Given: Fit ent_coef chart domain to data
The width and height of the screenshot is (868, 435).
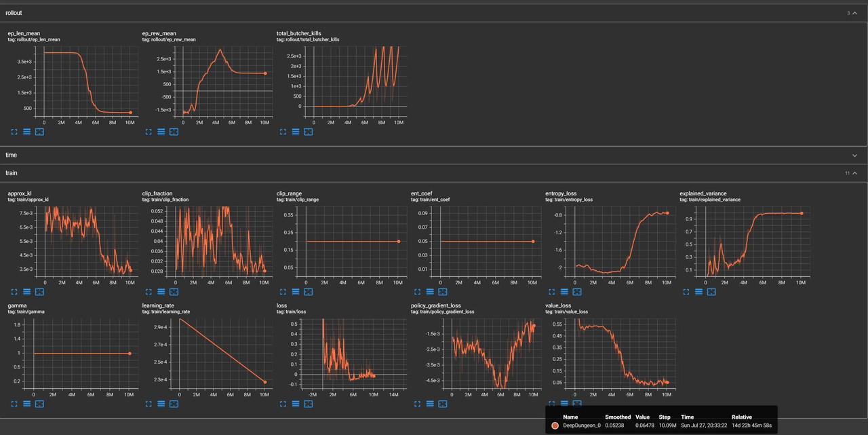Looking at the screenshot, I should [443, 292].
